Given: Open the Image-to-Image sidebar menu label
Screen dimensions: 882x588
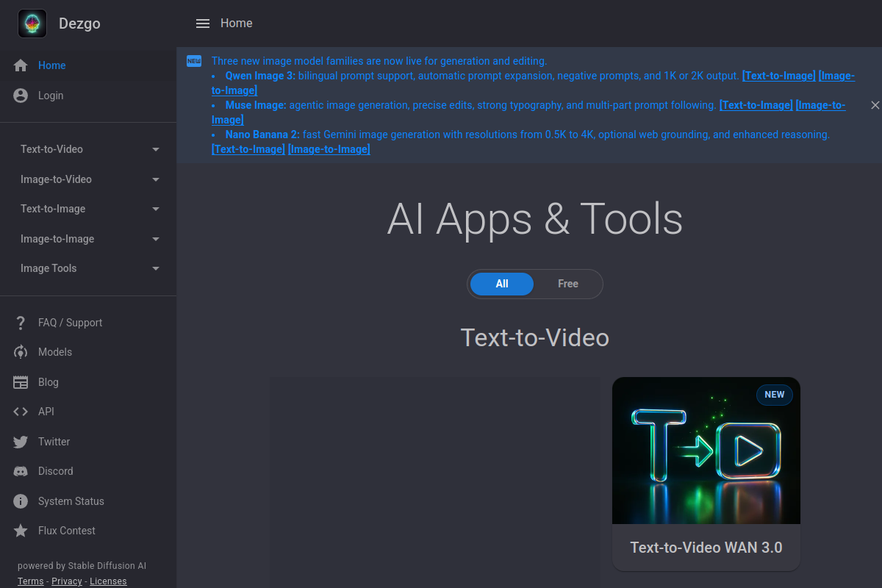Looking at the screenshot, I should [x=57, y=239].
